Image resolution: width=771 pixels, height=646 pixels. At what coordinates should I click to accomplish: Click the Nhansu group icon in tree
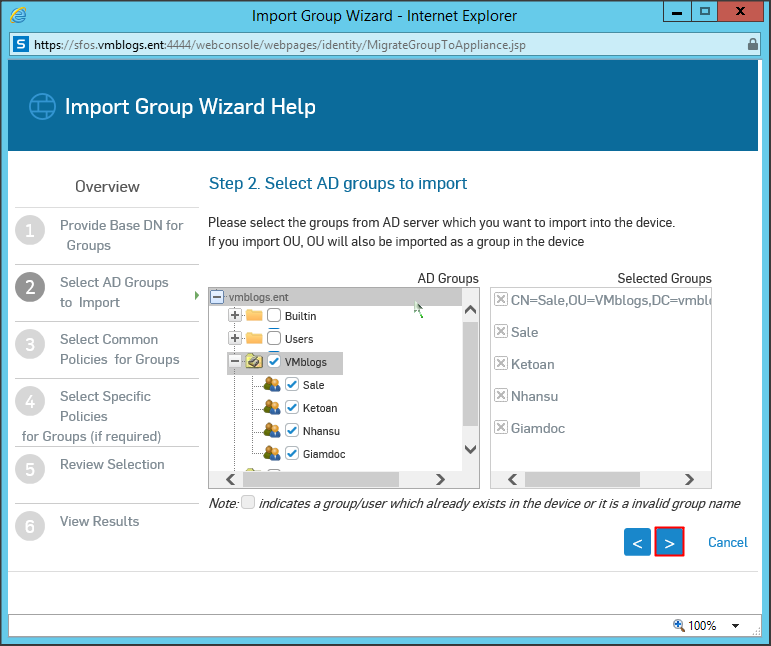click(x=271, y=431)
